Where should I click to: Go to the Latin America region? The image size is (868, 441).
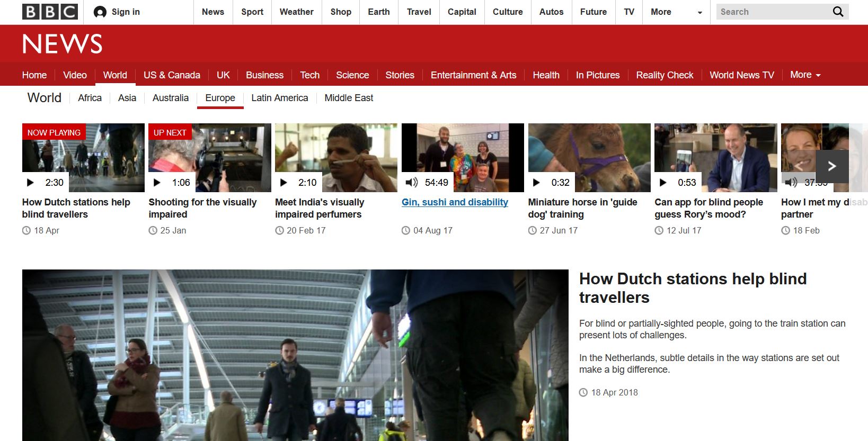pos(279,98)
